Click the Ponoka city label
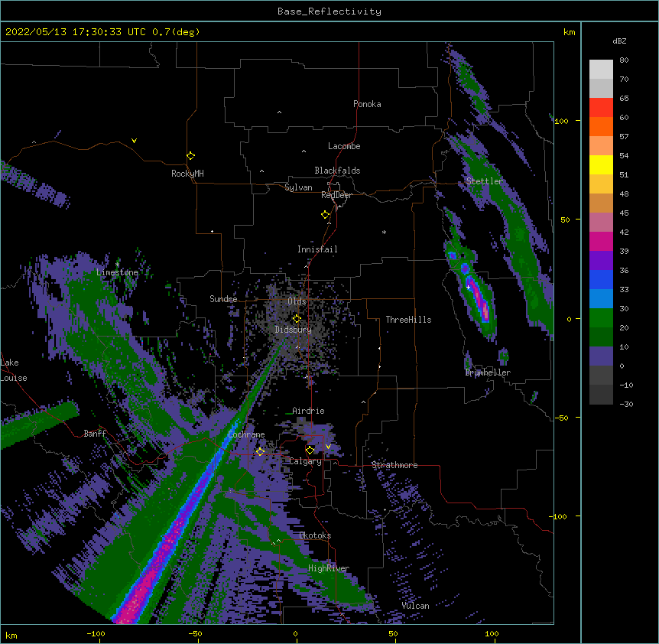The height and width of the screenshot is (644, 659). [367, 104]
